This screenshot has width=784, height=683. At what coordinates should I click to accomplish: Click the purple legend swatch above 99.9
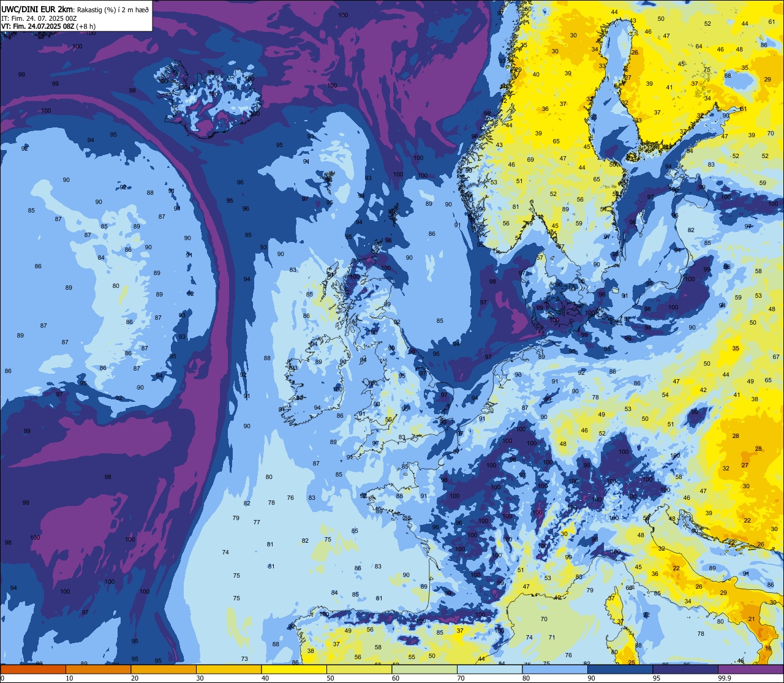click(750, 670)
